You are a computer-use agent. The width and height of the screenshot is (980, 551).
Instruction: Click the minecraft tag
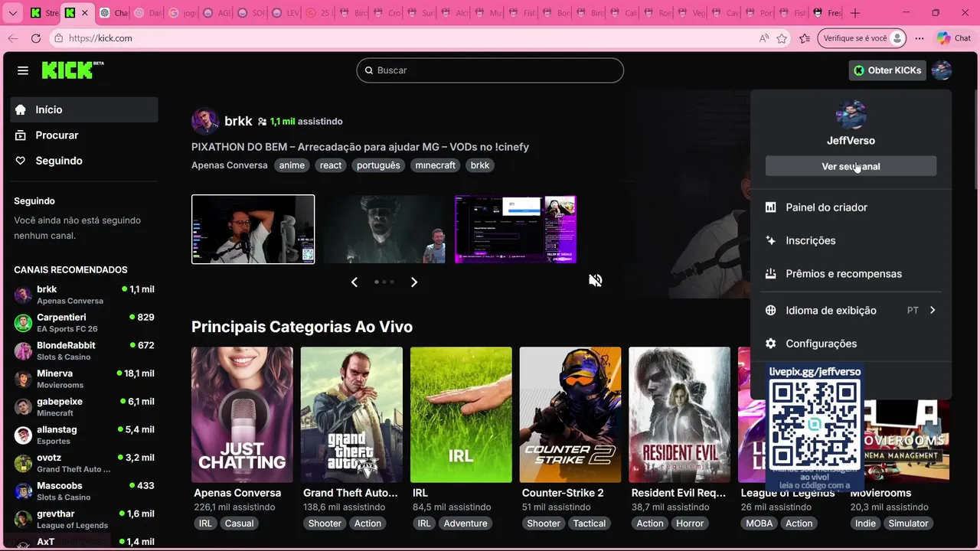[x=435, y=165]
